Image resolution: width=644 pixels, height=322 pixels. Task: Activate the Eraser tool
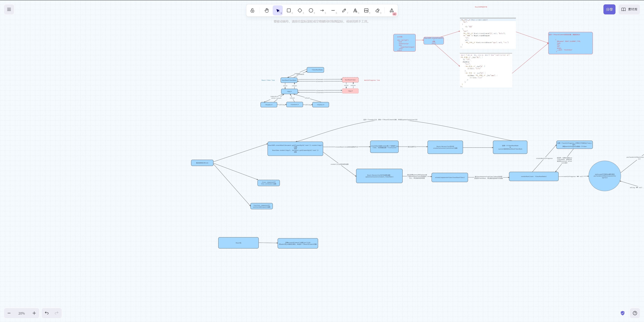point(377,11)
